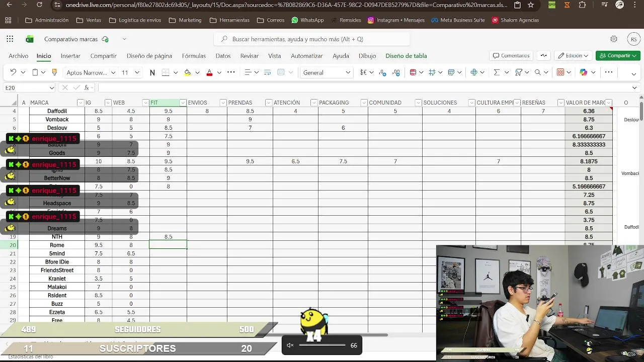
Task: Open the Marketing bookmarks folder
Action: click(185, 20)
